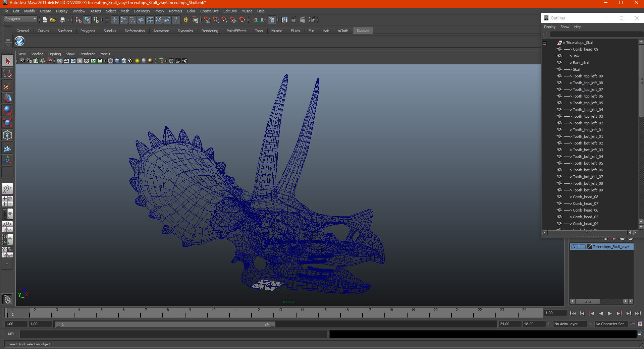Switch to the Deformation shelf tab
This screenshot has width=644, height=349.
pyautogui.click(x=135, y=31)
